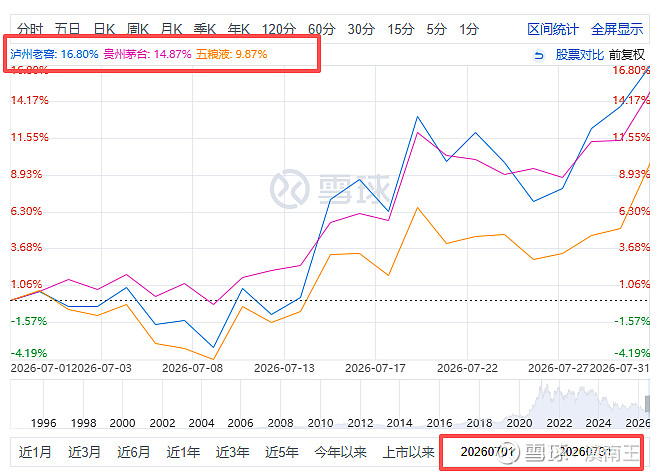Image resolution: width=660 pixels, height=473 pixels.
Task: Open 区间统计 range statistics
Action: click(x=553, y=29)
